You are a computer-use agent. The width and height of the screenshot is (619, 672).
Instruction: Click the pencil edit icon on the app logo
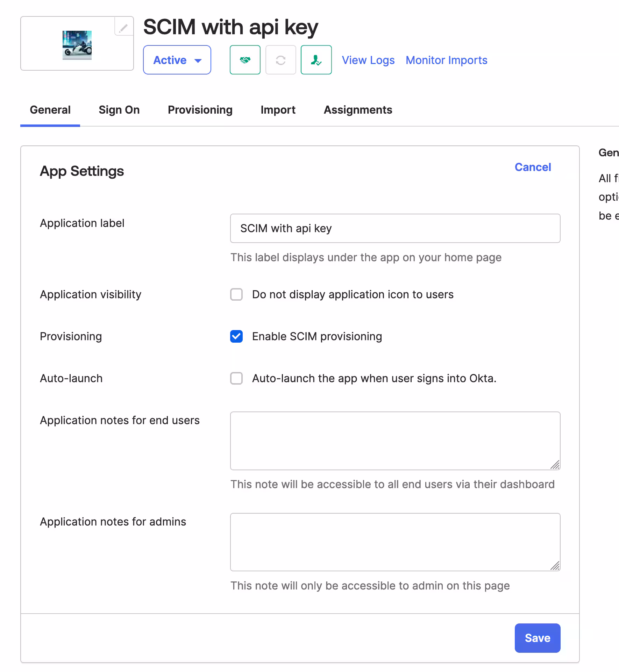pyautogui.click(x=123, y=29)
